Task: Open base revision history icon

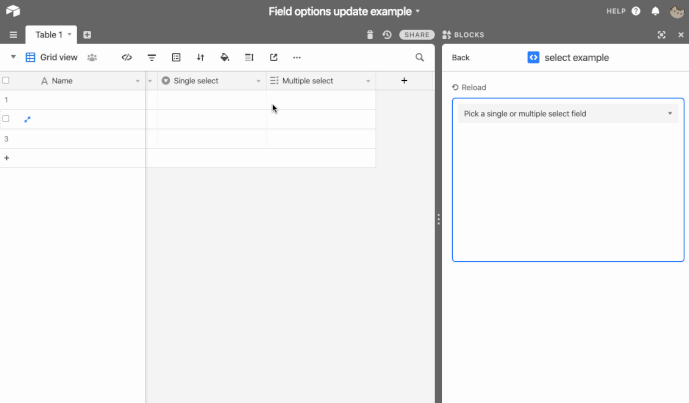Action: [387, 35]
